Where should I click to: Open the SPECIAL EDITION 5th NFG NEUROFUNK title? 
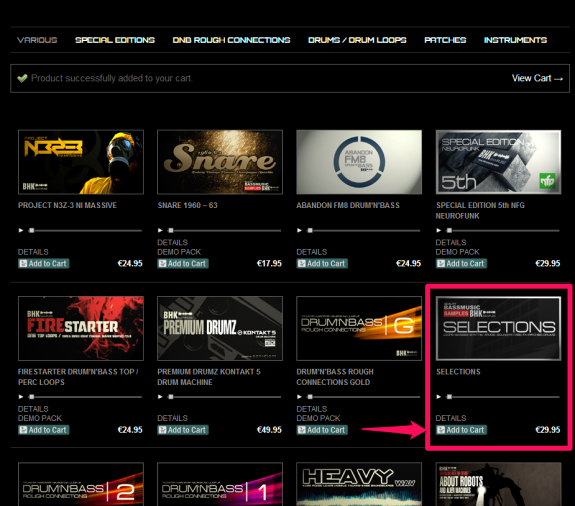pos(480,210)
